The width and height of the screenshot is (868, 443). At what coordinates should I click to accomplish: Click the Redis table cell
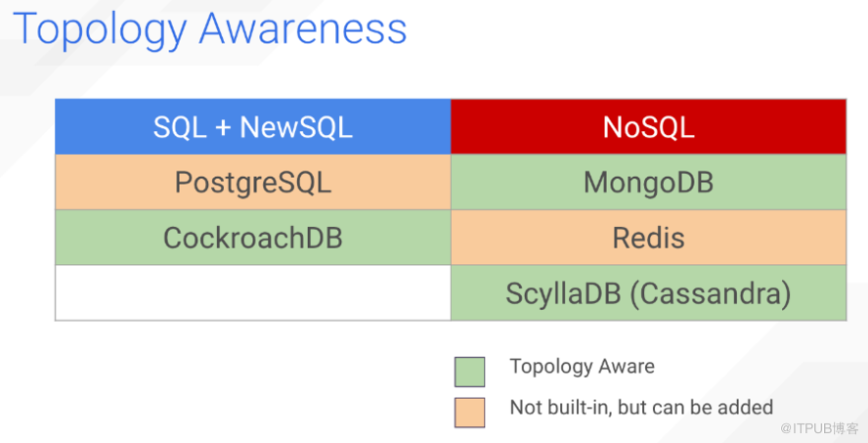[648, 238]
